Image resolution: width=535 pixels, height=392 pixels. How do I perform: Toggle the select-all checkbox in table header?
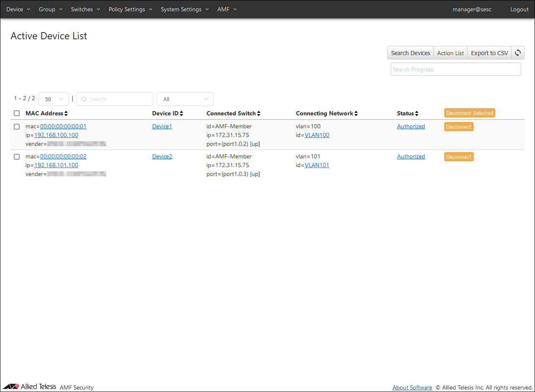pyautogui.click(x=17, y=113)
